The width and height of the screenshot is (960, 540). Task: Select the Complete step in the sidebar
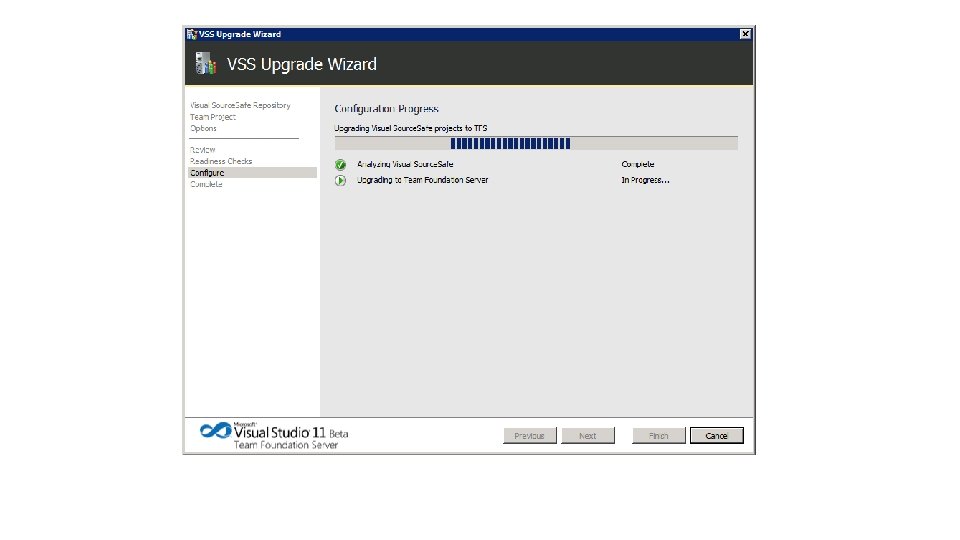click(206, 184)
